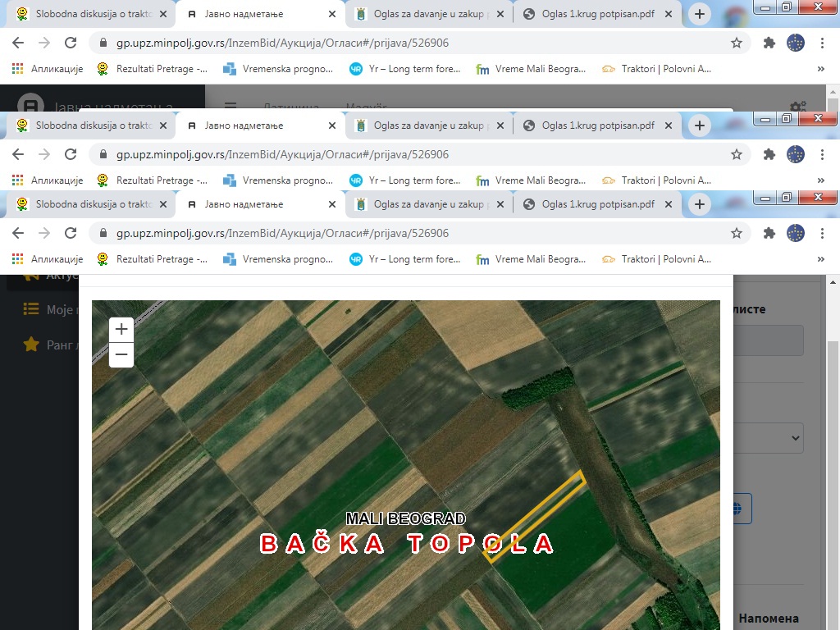Close Oglas 1.krug potpisan.pdf tab in bottom bar
Viewport: 840px width, 630px height.
tap(669, 204)
